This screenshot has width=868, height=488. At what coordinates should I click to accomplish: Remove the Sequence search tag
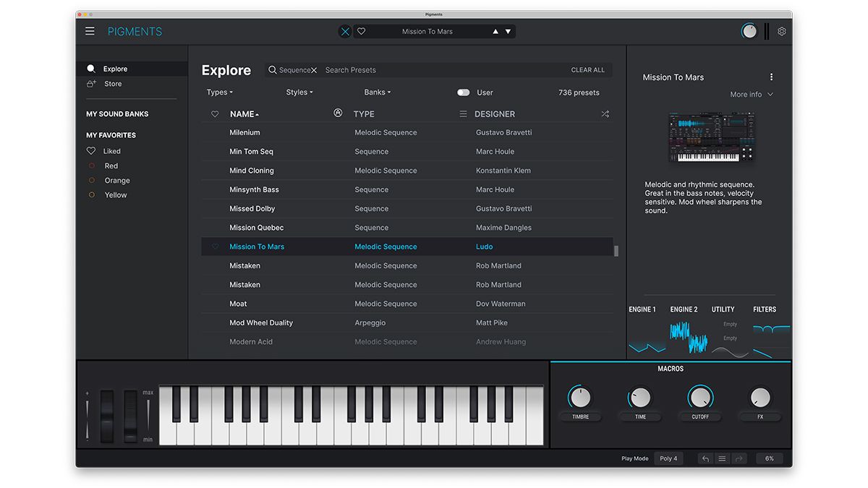tap(314, 70)
